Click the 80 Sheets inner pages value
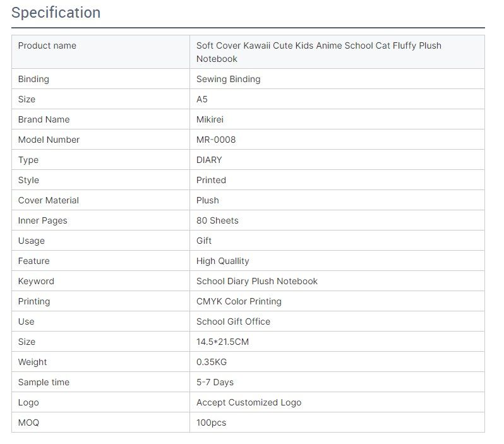This screenshot has height=444, width=504. coord(218,220)
